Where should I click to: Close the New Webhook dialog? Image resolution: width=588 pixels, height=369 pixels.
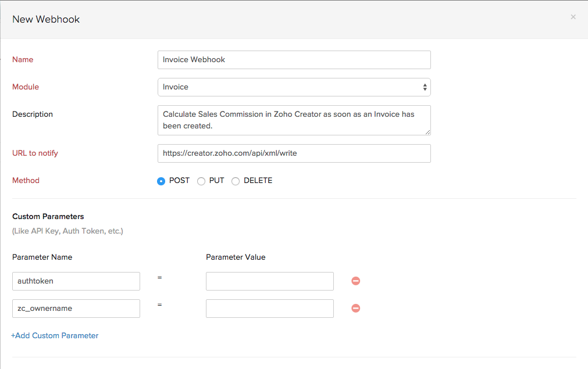572,17
